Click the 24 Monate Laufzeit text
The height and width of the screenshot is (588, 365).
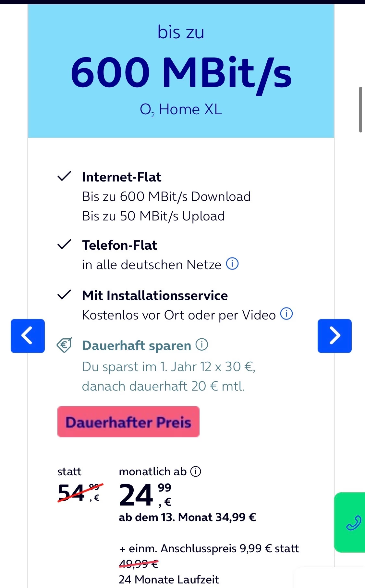click(x=169, y=580)
